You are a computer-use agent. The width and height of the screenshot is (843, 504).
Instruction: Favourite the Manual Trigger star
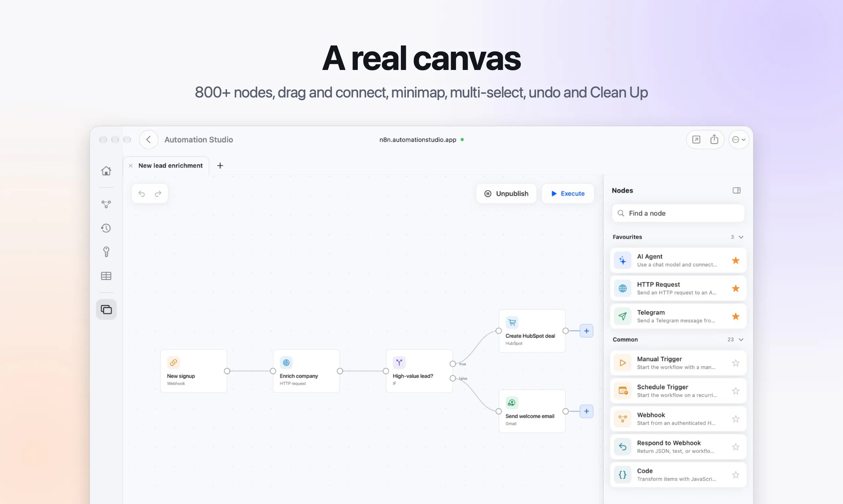(735, 363)
